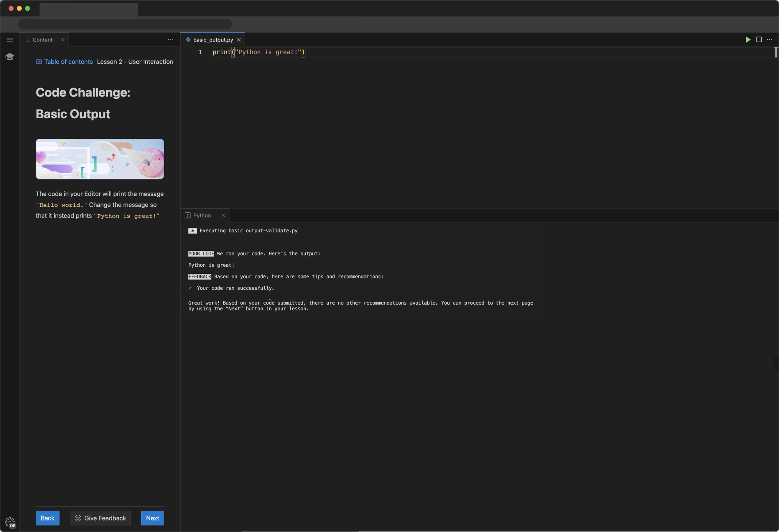Click the Back button
This screenshot has height=532, width=779.
click(x=47, y=518)
